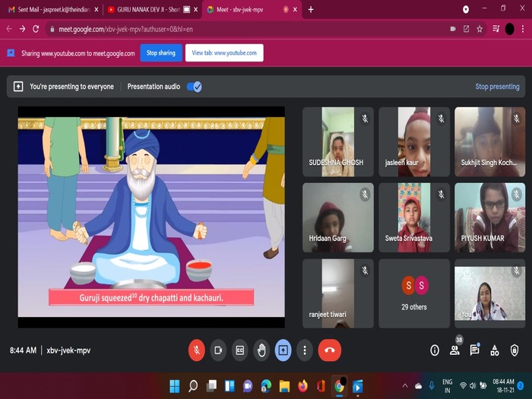Image resolution: width=532 pixels, height=399 pixels.
Task: Open Widgets on taskbar
Action: (230, 386)
